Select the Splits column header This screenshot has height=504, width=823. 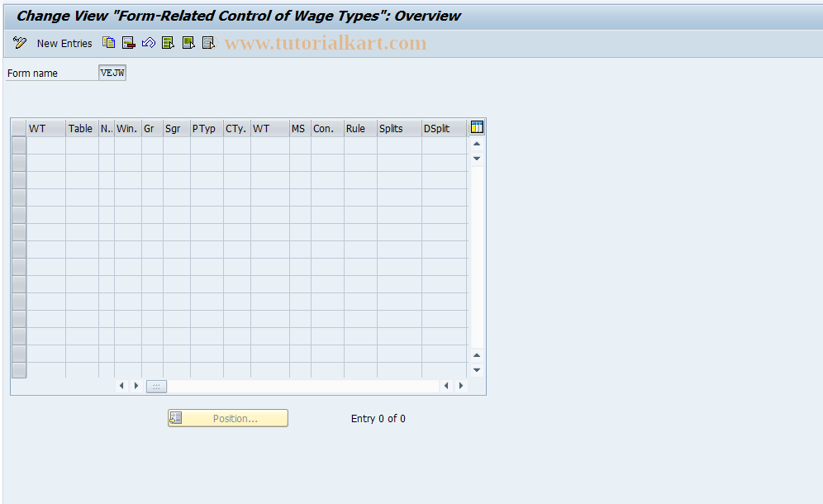399,129
